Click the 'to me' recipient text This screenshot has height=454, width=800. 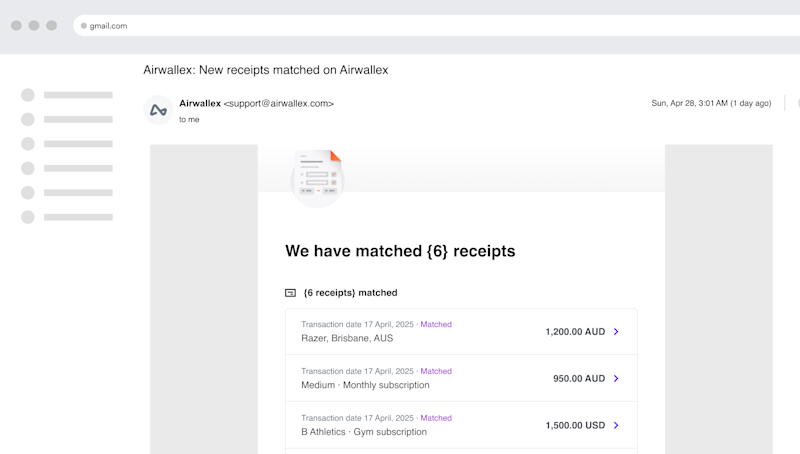(189, 119)
